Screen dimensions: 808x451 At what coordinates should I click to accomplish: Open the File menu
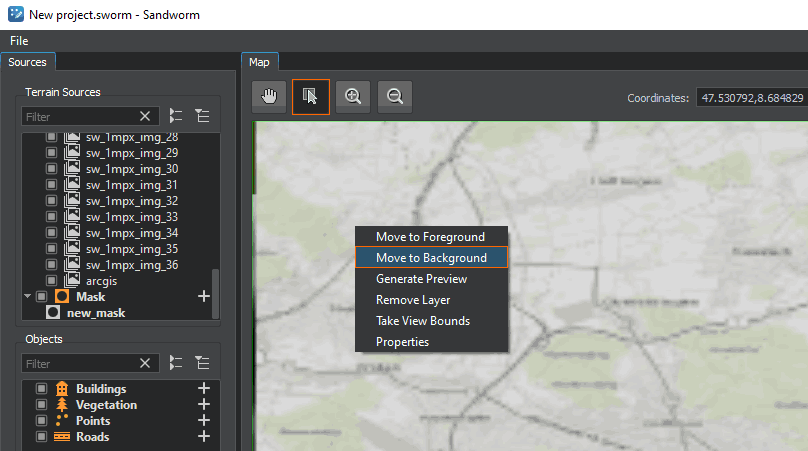pos(19,41)
